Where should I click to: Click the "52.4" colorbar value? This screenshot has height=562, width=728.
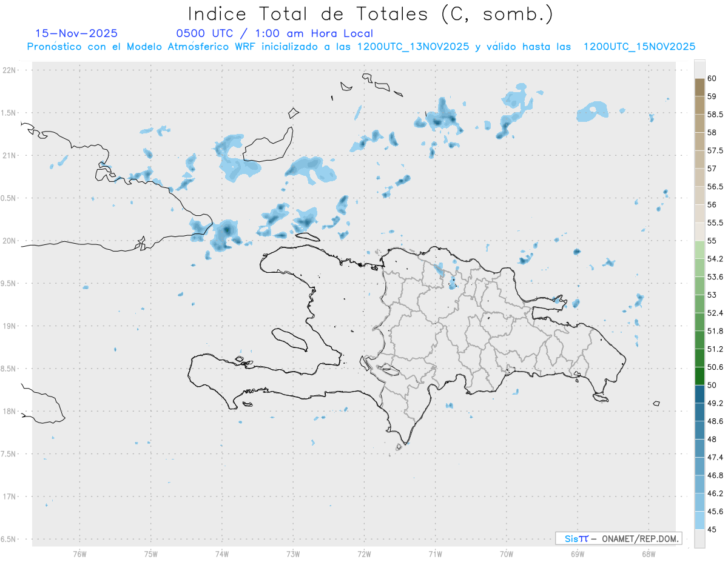tap(715, 313)
